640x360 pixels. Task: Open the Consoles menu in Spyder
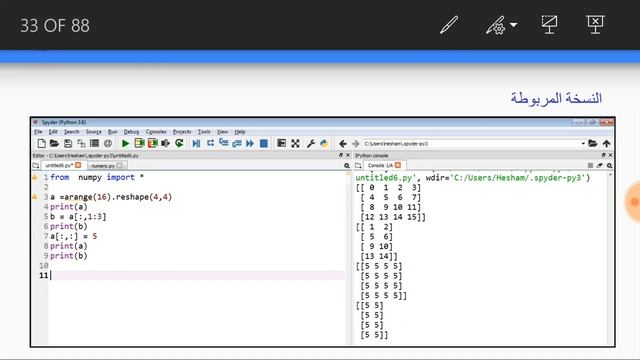pyautogui.click(x=156, y=132)
